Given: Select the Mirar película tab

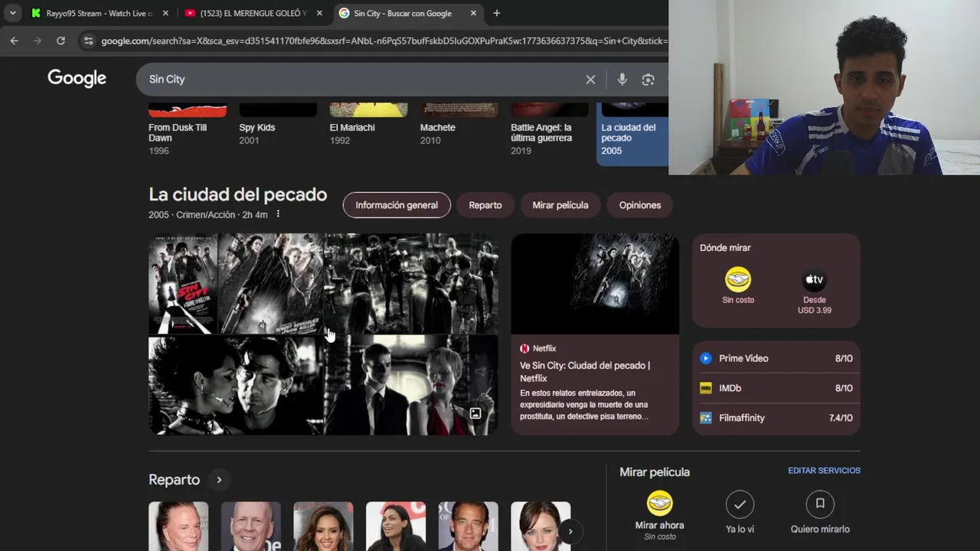Looking at the screenshot, I should tap(560, 205).
